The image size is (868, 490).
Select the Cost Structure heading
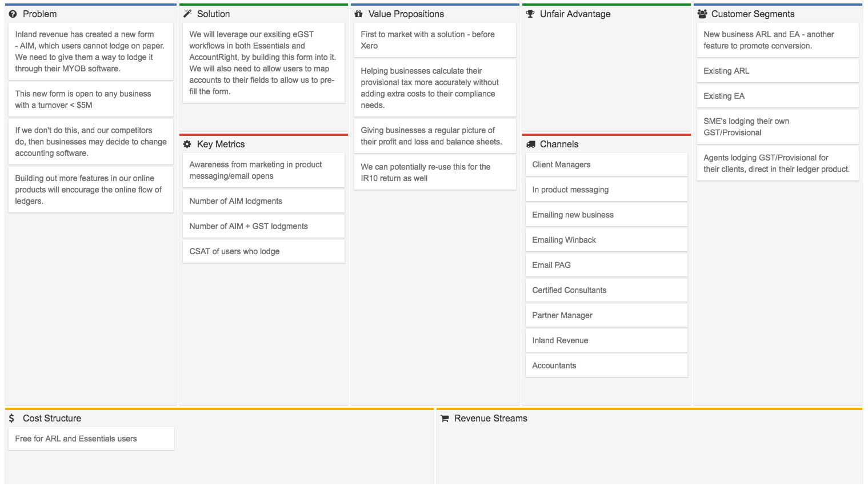click(x=52, y=418)
